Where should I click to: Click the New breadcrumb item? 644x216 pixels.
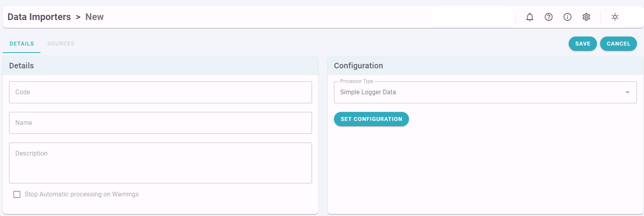(x=95, y=17)
